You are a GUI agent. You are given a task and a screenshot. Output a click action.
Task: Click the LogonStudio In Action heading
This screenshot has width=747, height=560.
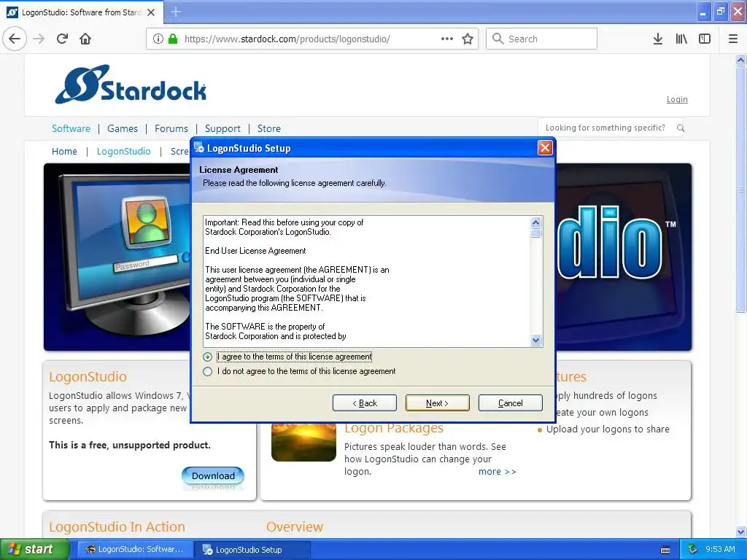(117, 526)
